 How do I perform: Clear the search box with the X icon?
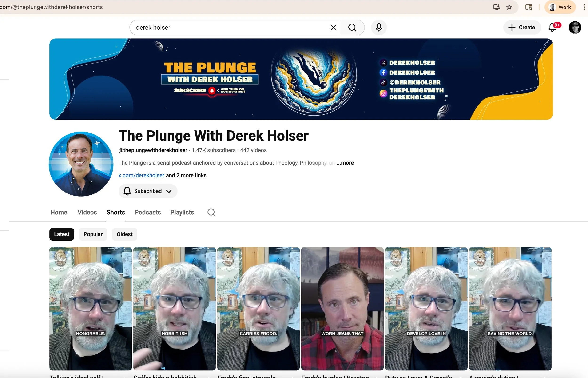[333, 28]
